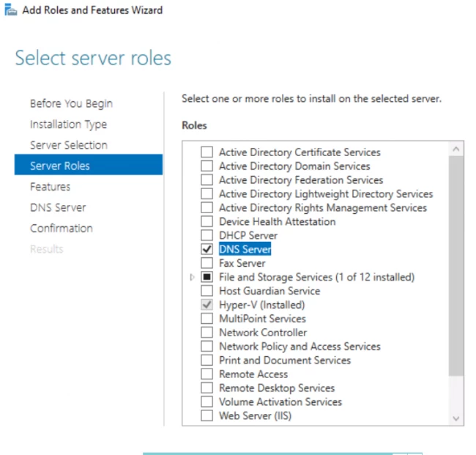Click the Network Controller role label
476x455 pixels.
[x=263, y=333]
